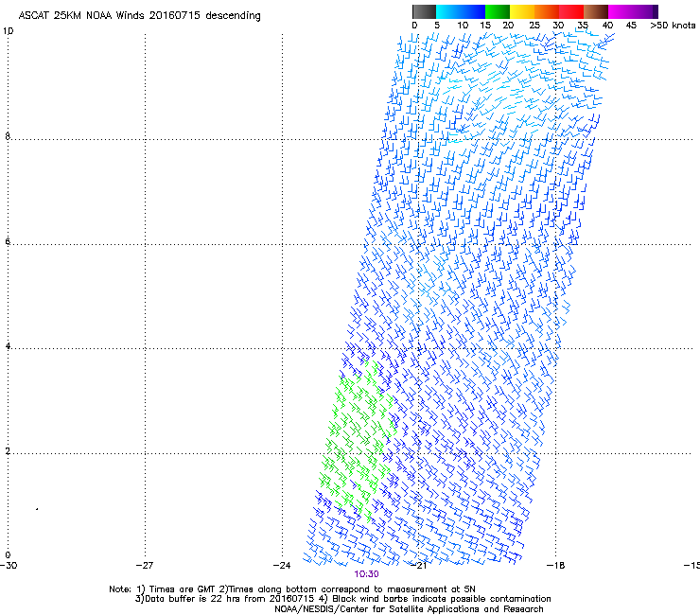
Task: Click the latitude axis label '8'
Action: point(8,136)
